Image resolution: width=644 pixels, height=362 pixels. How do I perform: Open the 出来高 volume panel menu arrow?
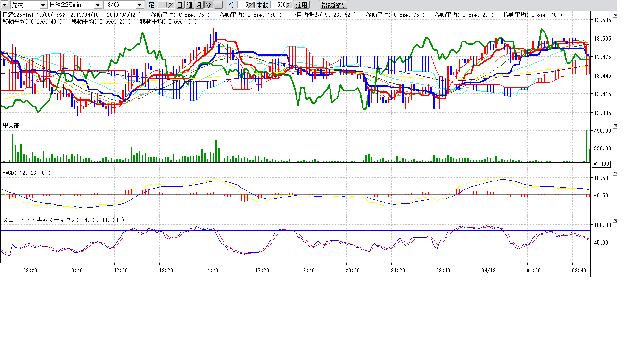tap(614, 126)
